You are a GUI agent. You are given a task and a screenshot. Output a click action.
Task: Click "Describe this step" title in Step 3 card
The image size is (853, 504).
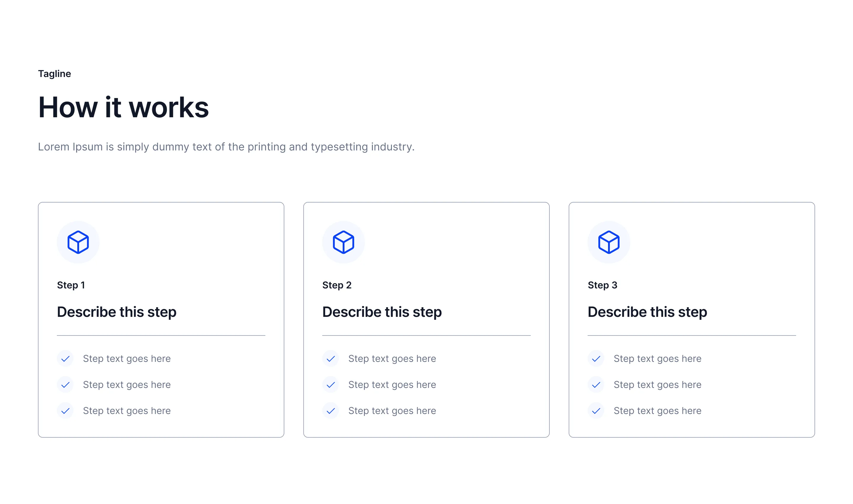[x=647, y=312]
